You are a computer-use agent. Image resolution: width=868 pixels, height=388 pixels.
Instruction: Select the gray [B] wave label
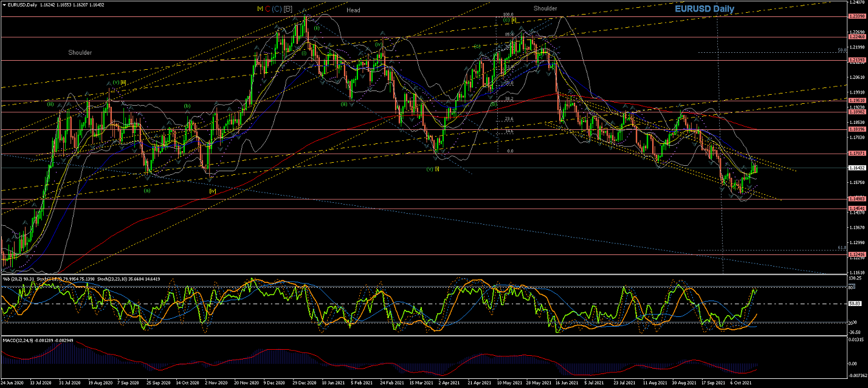[x=288, y=9]
